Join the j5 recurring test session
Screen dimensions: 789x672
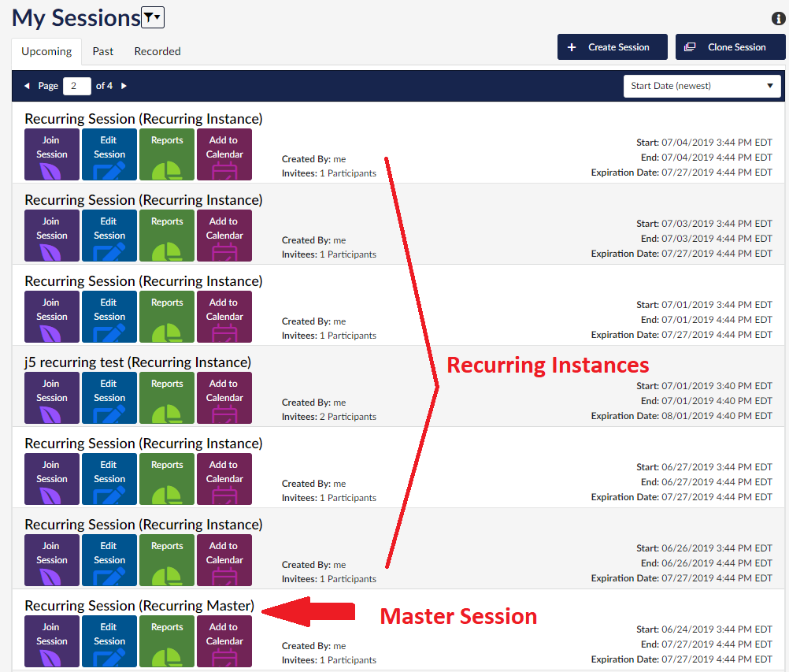coord(52,398)
